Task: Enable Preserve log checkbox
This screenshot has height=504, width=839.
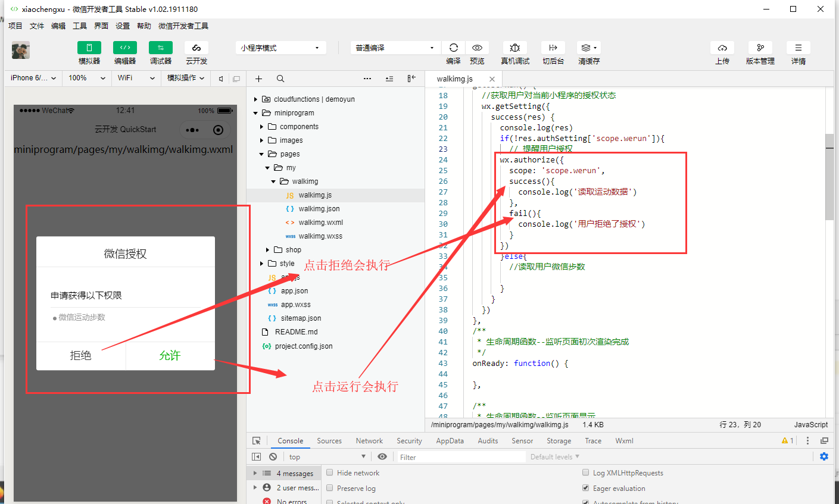Action: click(329, 488)
